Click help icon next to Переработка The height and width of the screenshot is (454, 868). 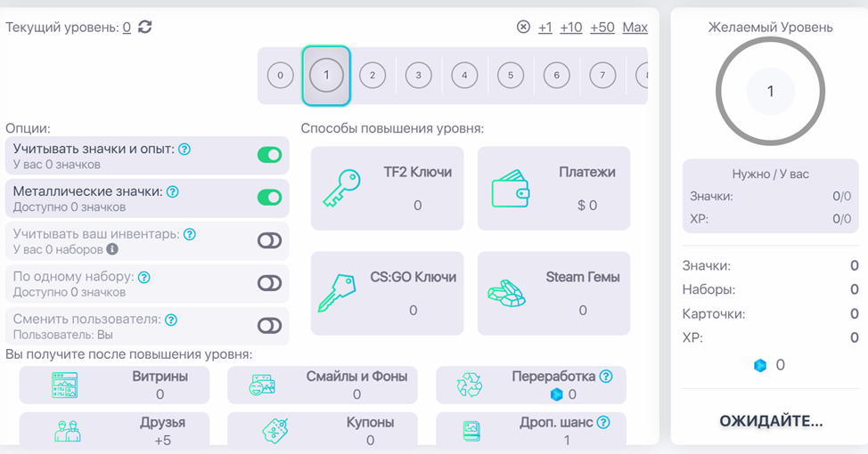[606, 377]
